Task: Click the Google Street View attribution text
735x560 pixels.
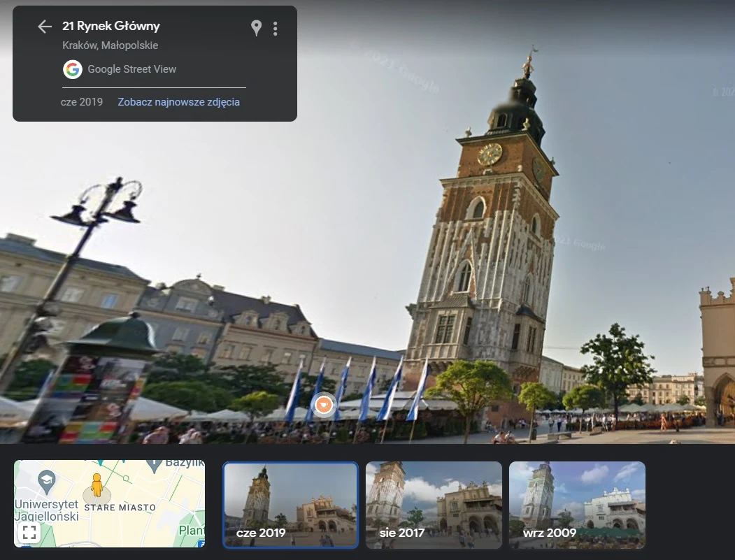Action: 131,69
